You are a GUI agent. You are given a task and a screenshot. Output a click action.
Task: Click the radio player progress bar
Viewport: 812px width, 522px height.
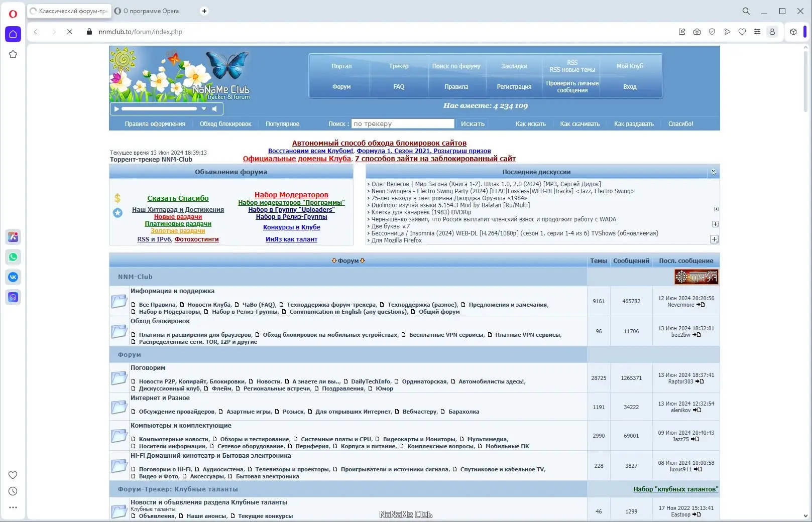159,108
